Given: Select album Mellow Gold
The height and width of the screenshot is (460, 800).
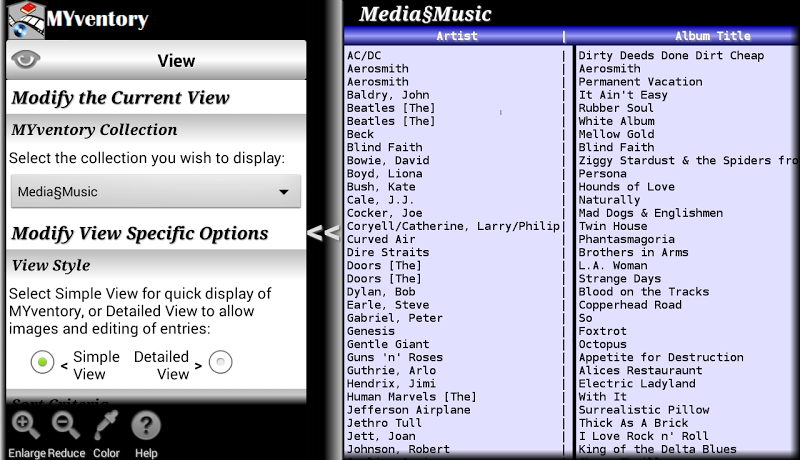Looking at the screenshot, I should (616, 134).
